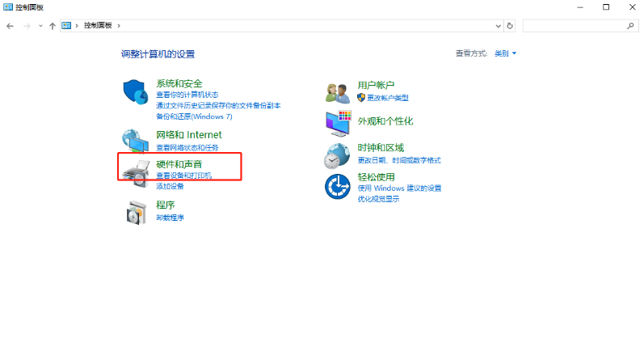
Task: Click the System and Security shield icon
Action: (135, 93)
